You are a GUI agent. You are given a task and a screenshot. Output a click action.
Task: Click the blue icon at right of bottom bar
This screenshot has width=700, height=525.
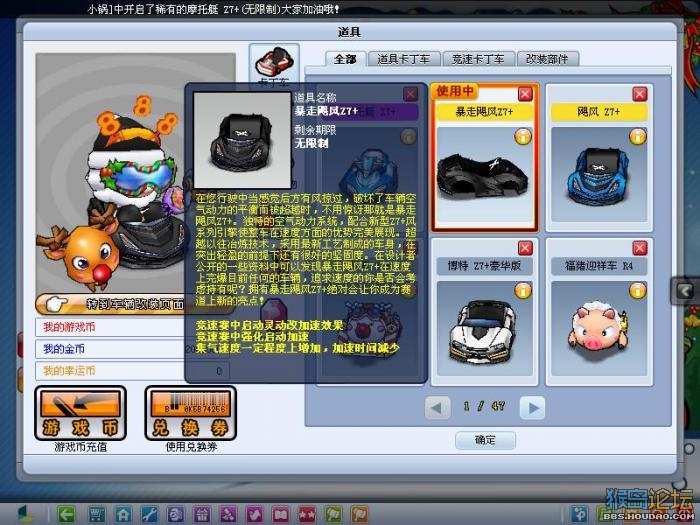coord(580,514)
